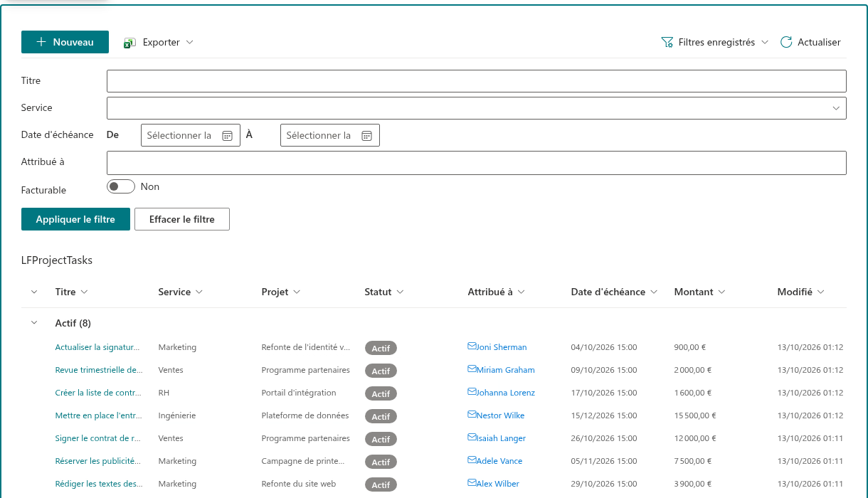Open the Service dropdown
868x498 pixels.
[x=477, y=108]
